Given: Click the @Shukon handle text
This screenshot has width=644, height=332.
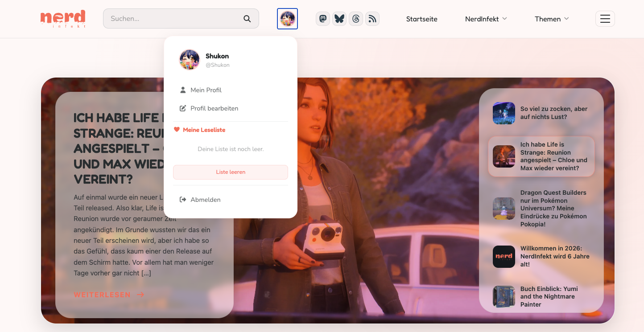Looking at the screenshot, I should coord(218,65).
